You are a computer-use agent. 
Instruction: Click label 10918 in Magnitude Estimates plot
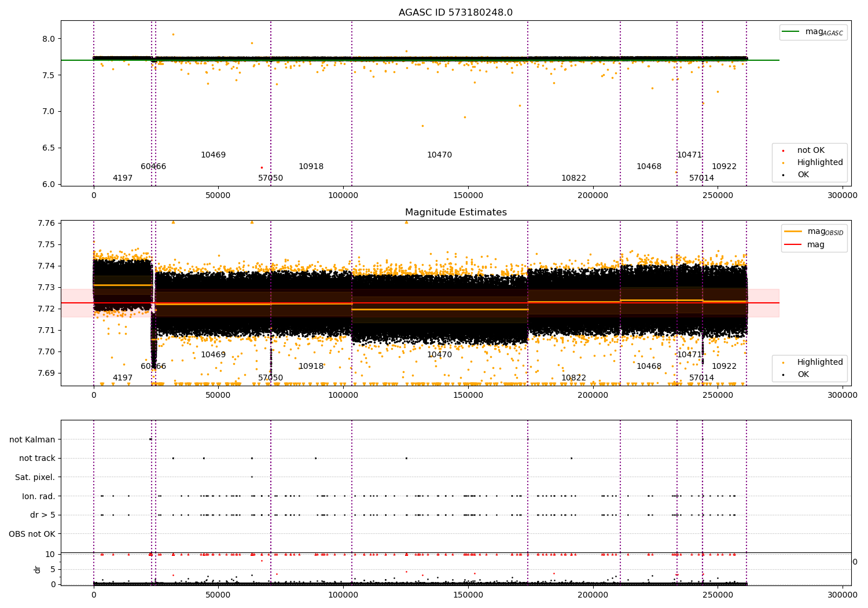pyautogui.click(x=311, y=367)
